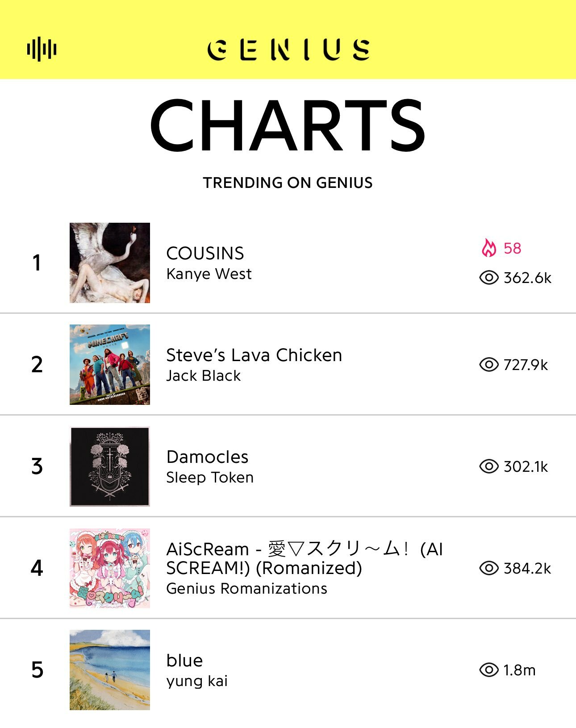Open Steve's Lava Chicken song title
Viewport: 576px width, 728px height.
[254, 355]
